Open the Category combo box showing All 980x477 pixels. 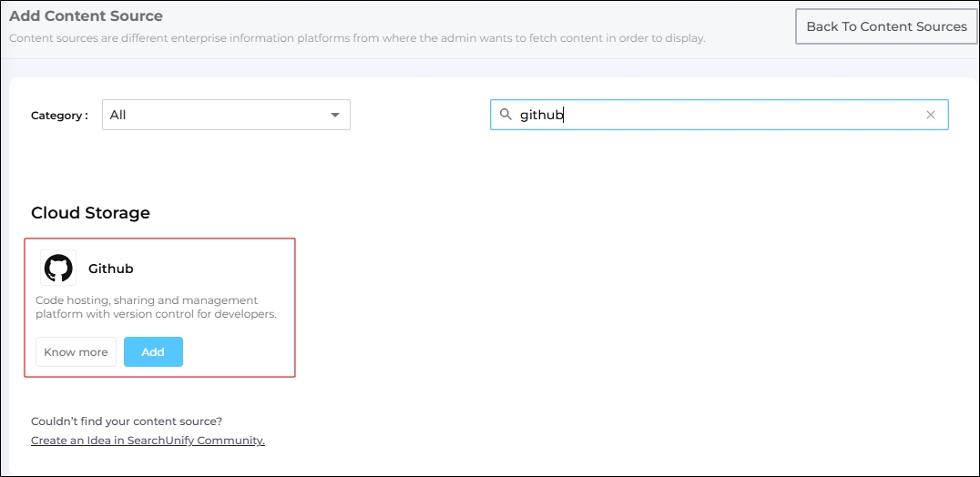pos(219,115)
